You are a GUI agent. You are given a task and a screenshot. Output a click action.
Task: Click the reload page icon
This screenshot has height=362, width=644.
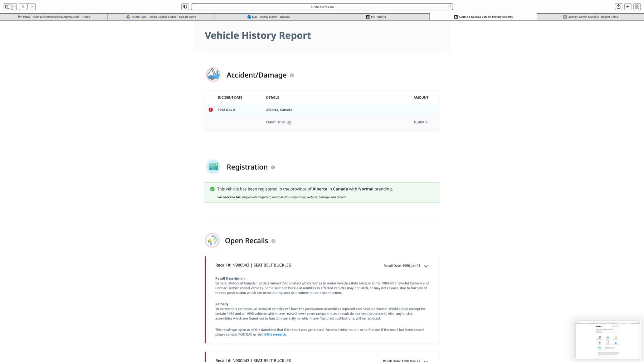click(x=450, y=7)
